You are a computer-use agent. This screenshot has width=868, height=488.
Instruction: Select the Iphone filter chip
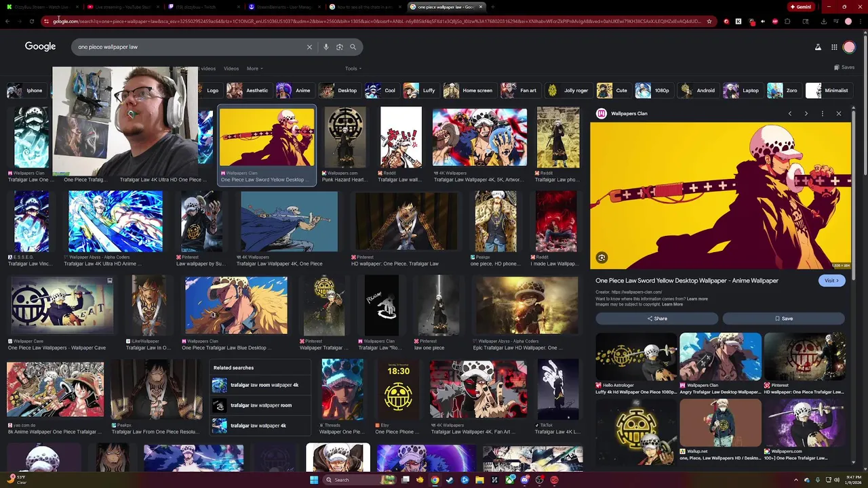(26, 90)
